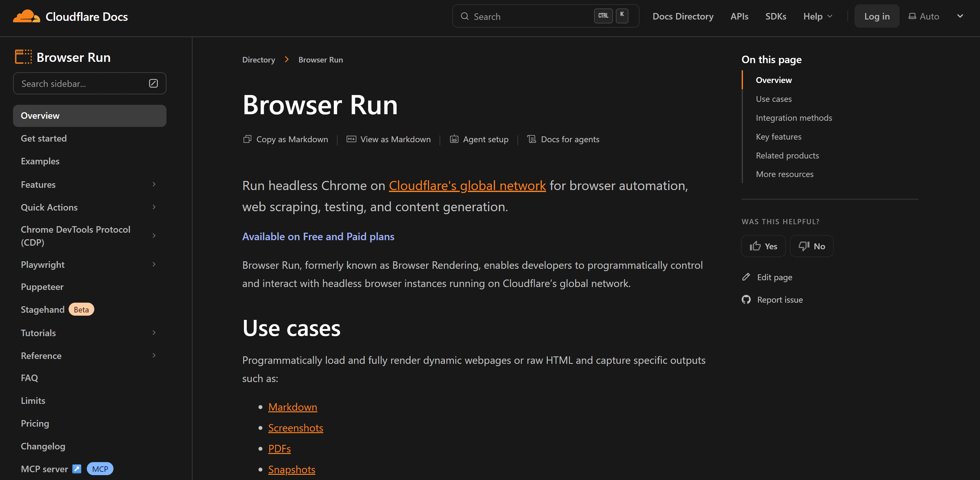Click the Log in button
Screen dimensions: 980x480
pos(877,16)
